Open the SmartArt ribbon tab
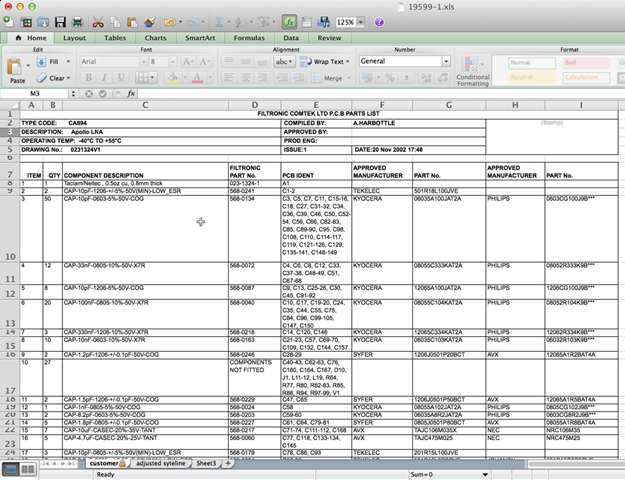The width and height of the screenshot is (625, 480). [x=200, y=38]
